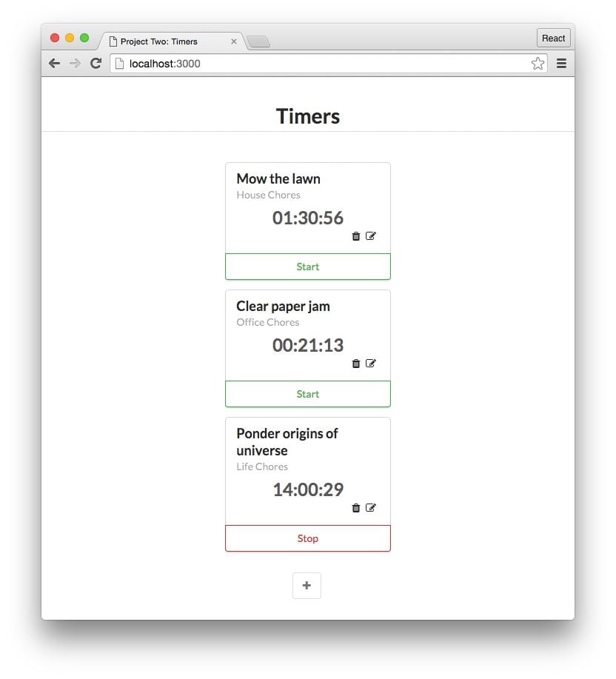Screen dimensions: 616x679
Task: Go forward with the forward arrow
Action: click(x=75, y=63)
